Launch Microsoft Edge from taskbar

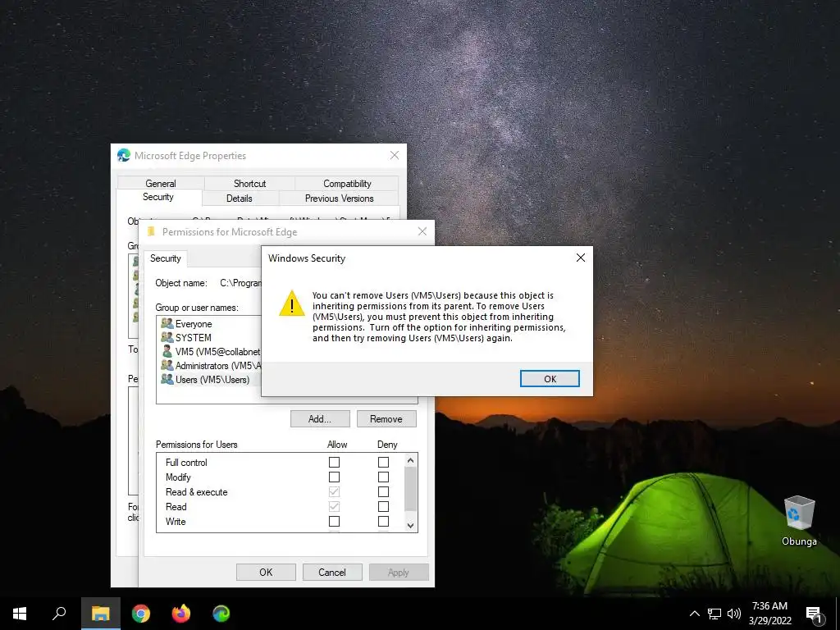tap(221, 614)
